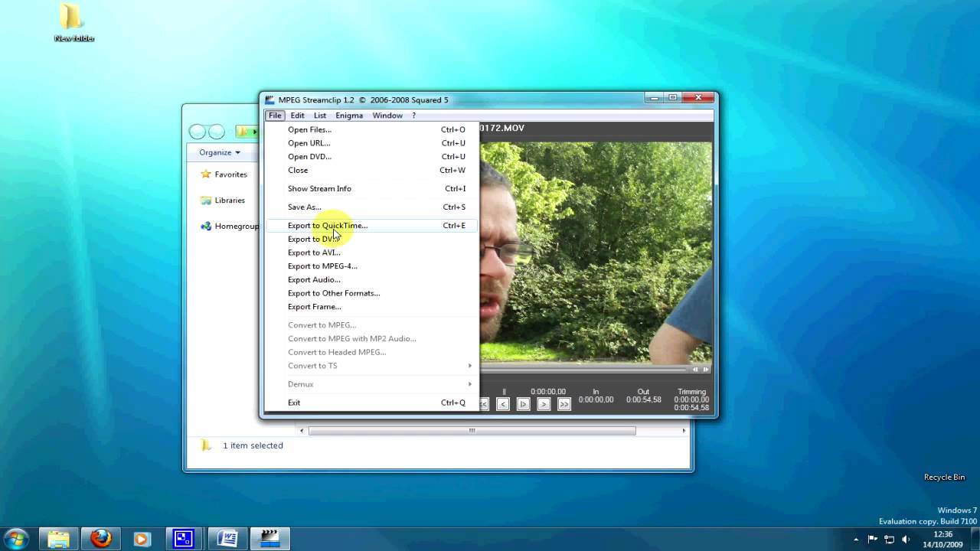The width and height of the screenshot is (980, 551).
Task: Select Export to AVI...
Action: [371, 253]
